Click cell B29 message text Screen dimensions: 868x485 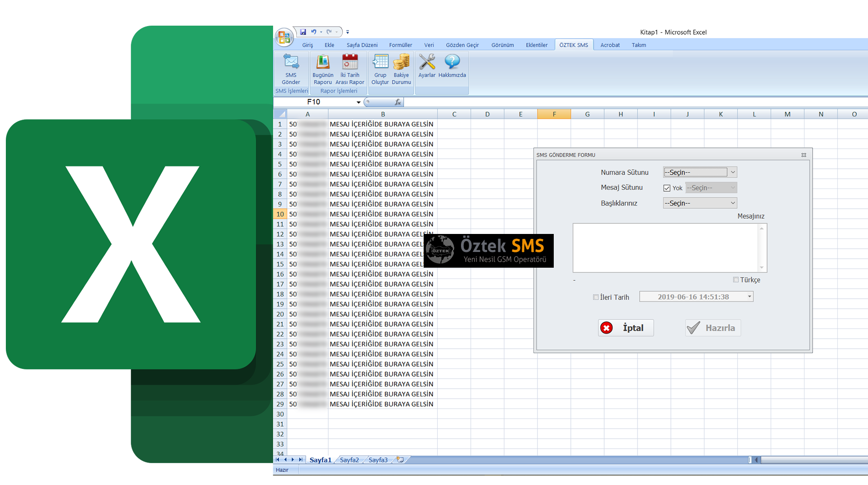pyautogui.click(x=381, y=404)
